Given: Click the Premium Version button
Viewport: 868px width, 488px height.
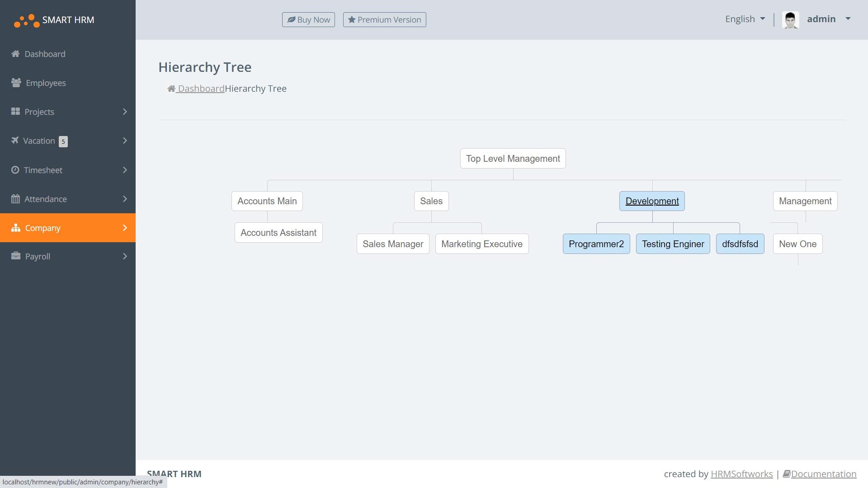Looking at the screenshot, I should click(x=384, y=19).
